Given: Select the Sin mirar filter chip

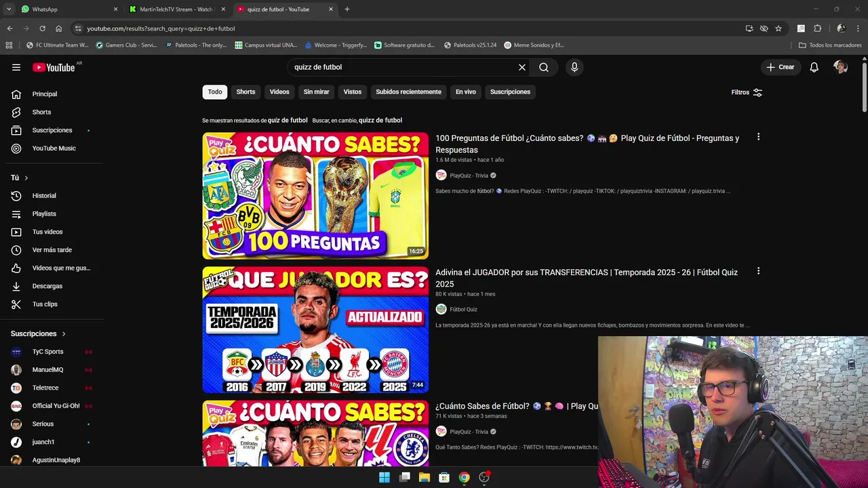Looking at the screenshot, I should [x=316, y=92].
